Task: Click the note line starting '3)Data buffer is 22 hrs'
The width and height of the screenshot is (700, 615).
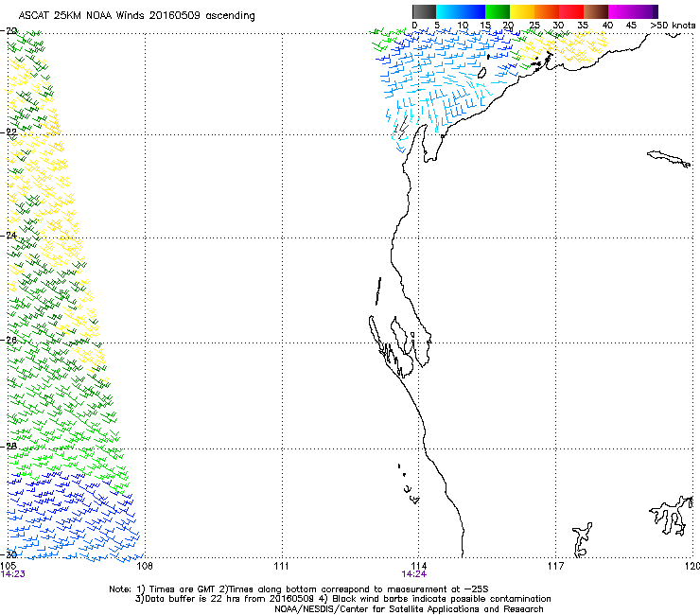Action: click(342, 599)
